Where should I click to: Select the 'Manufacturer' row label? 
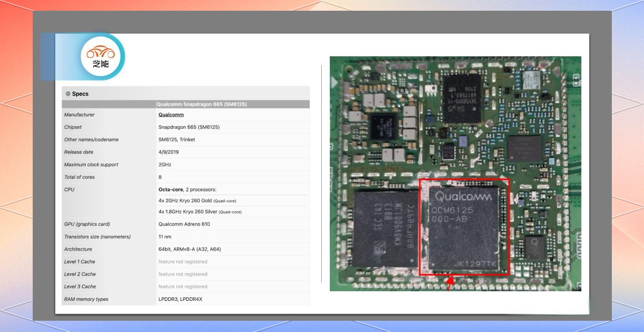[79, 115]
